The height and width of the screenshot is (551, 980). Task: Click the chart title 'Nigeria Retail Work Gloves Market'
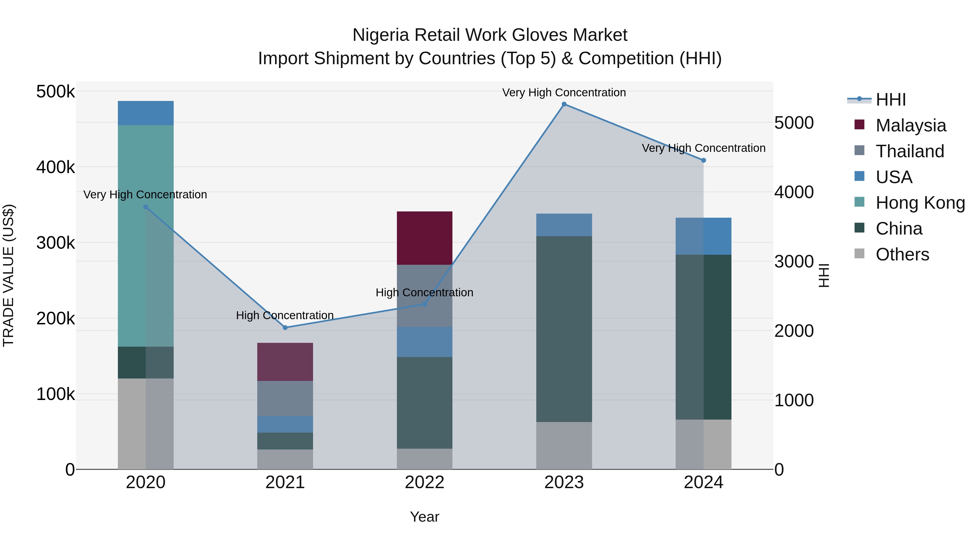pyautogui.click(x=490, y=35)
